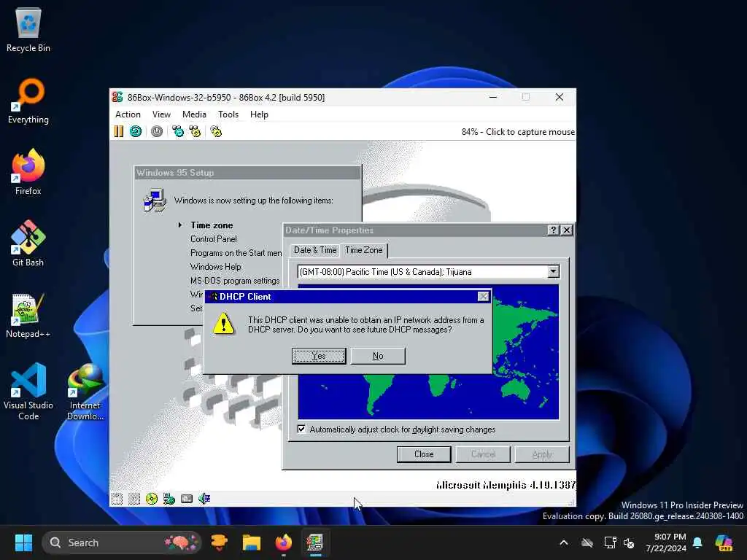The image size is (747, 560).
Task: Click the grey ACPI shutdown power icon
Action: (157, 131)
